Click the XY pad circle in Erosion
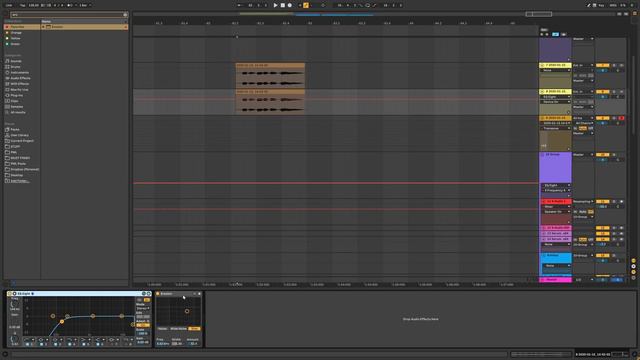Viewport: 640px width, 360px height. point(187,311)
